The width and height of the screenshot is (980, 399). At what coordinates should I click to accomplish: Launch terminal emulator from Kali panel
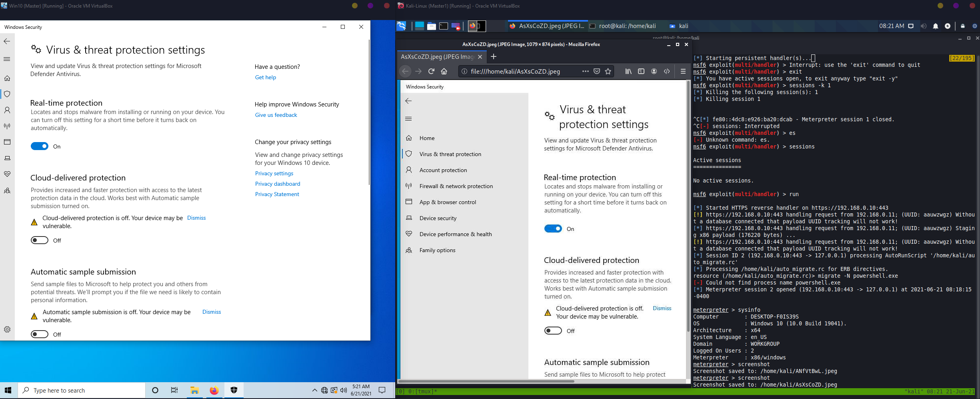tap(444, 26)
